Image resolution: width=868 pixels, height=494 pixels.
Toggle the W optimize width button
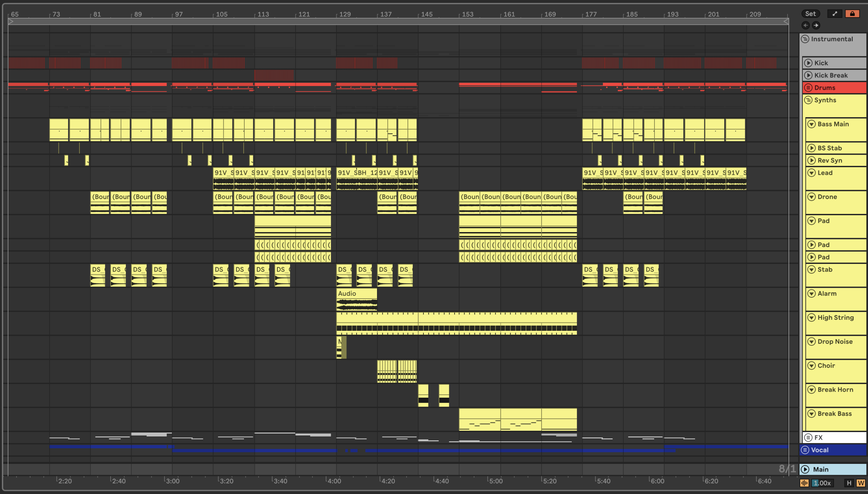(860, 483)
